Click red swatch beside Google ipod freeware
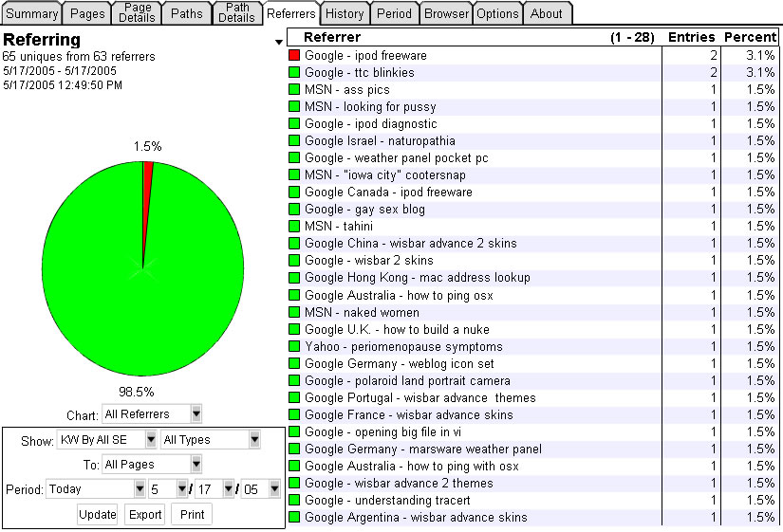Viewport: 783px width, 532px height. (293, 56)
